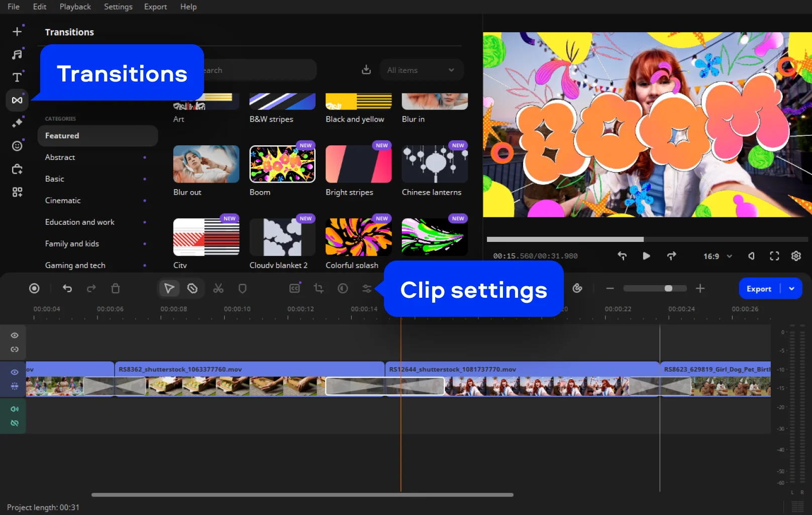This screenshot has width=812, height=515.
Task: Click the scissors split tool
Action: click(218, 289)
